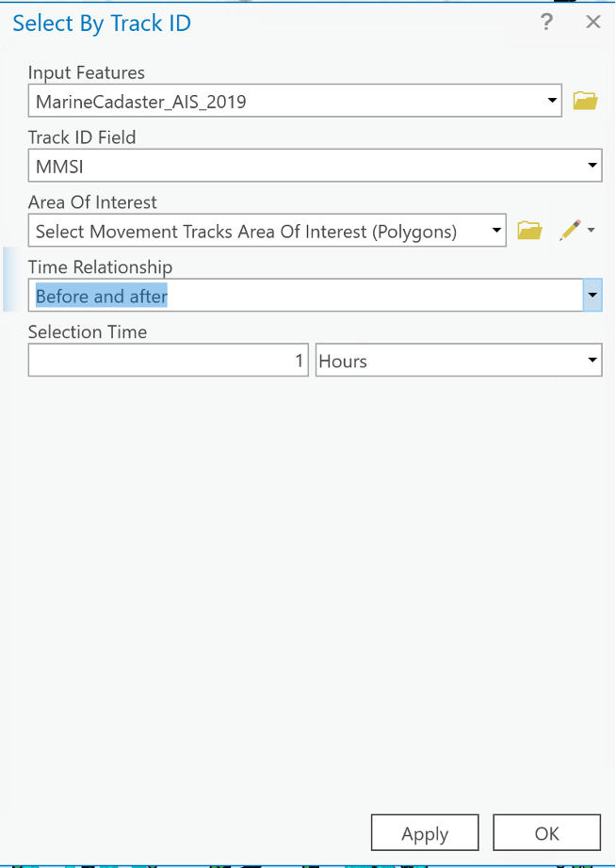Browse for an Area Of Interest dataset
This screenshot has height=868, width=616.
pyautogui.click(x=528, y=230)
